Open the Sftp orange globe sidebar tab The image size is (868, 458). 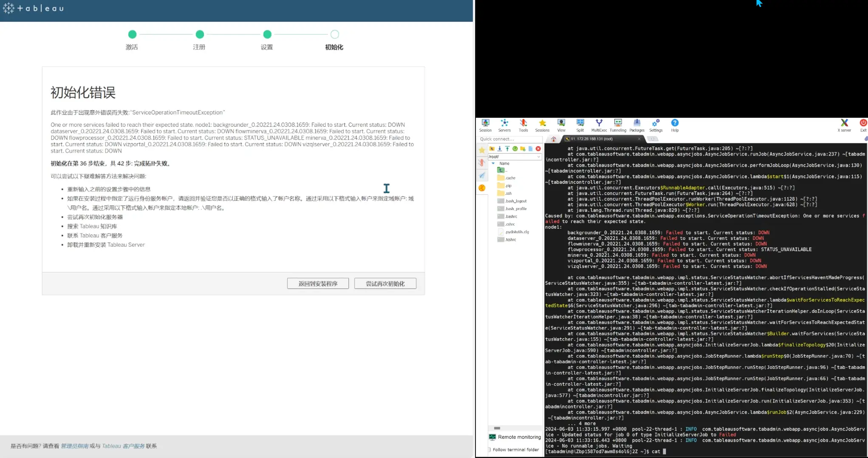482,188
